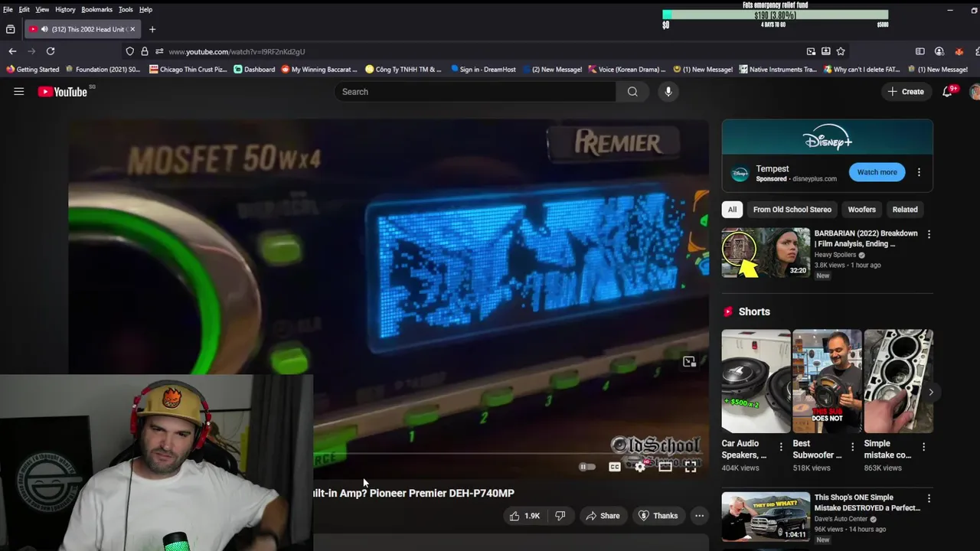This screenshot has height=551, width=980.
Task: Open video settings gear icon
Action: click(x=640, y=467)
